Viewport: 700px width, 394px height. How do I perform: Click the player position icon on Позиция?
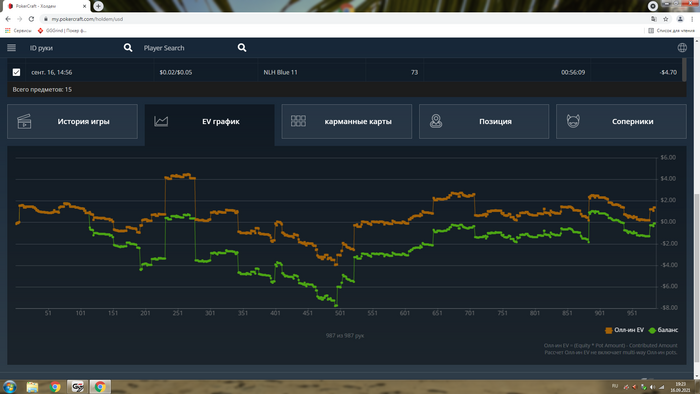pyautogui.click(x=436, y=121)
